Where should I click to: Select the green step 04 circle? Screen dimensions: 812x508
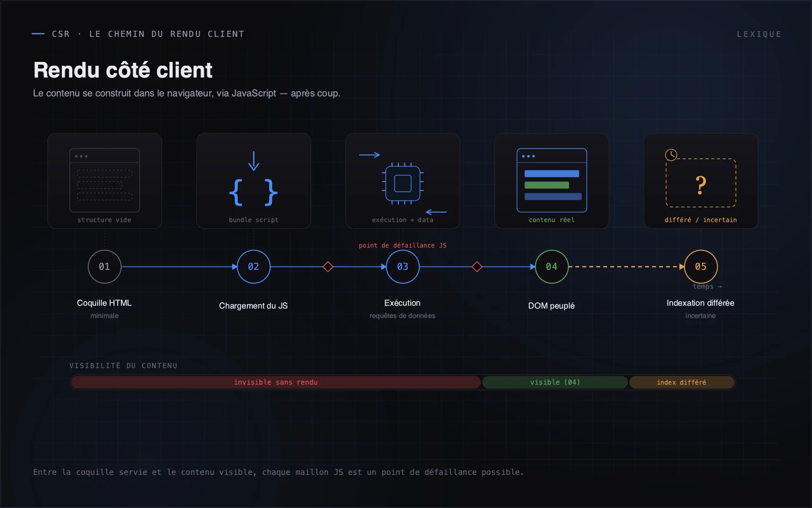point(552,267)
